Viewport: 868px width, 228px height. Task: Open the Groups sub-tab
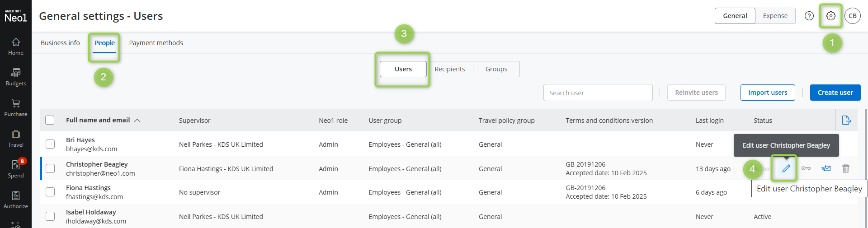(x=496, y=69)
